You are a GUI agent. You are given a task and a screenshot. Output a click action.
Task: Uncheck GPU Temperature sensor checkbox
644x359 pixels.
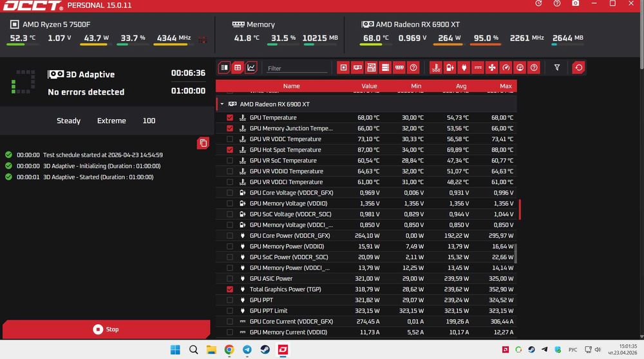pos(230,117)
